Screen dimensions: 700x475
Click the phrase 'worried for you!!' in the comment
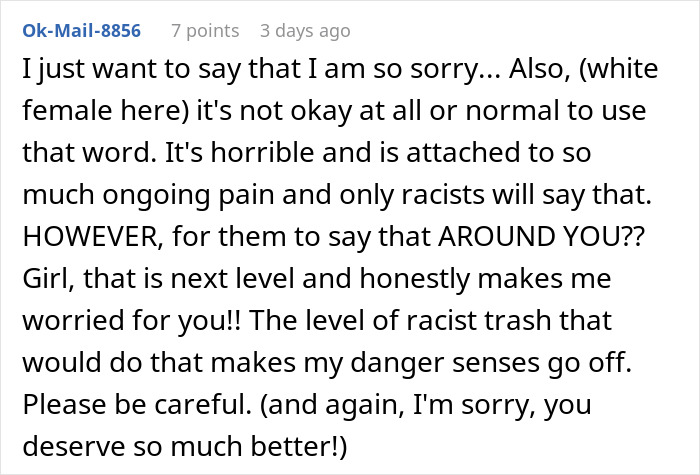click(132, 320)
